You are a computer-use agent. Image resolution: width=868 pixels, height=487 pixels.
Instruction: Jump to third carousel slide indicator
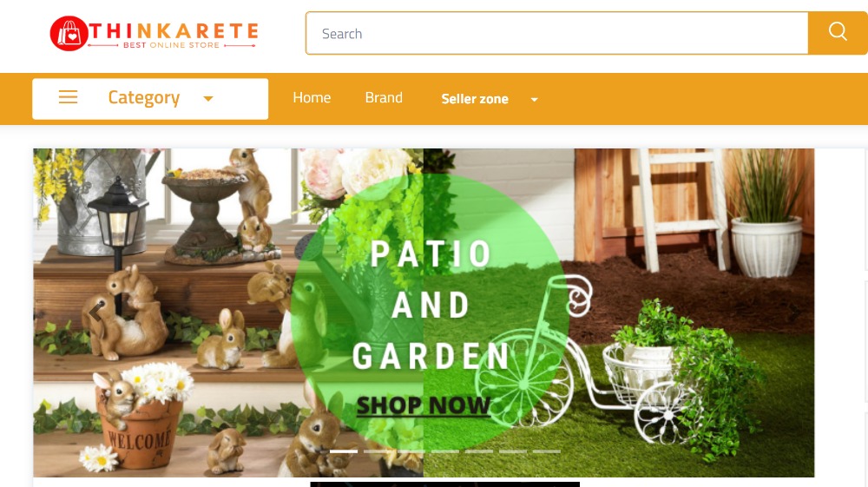click(411, 451)
